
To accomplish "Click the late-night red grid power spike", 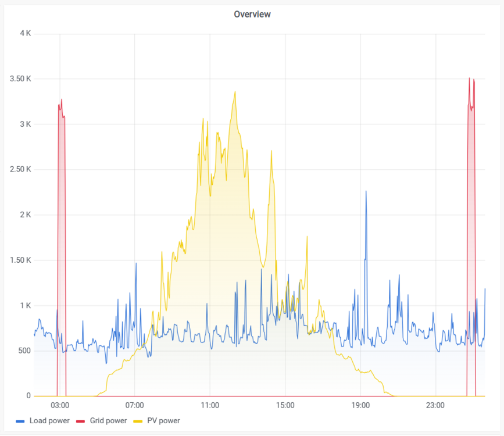I will tap(471, 80).
